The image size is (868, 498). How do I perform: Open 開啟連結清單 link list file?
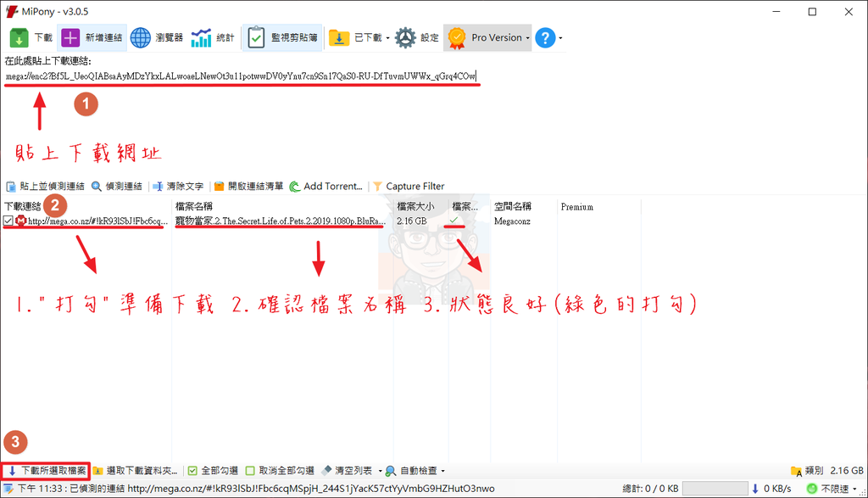point(248,186)
